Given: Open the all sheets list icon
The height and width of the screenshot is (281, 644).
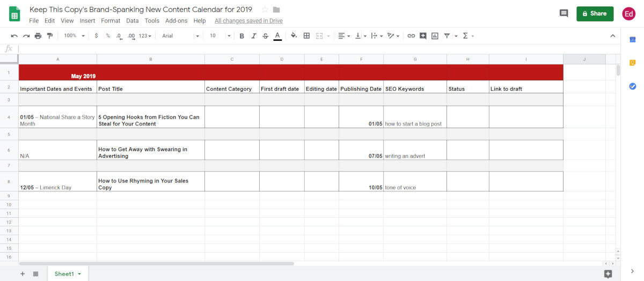Looking at the screenshot, I should 35,273.
